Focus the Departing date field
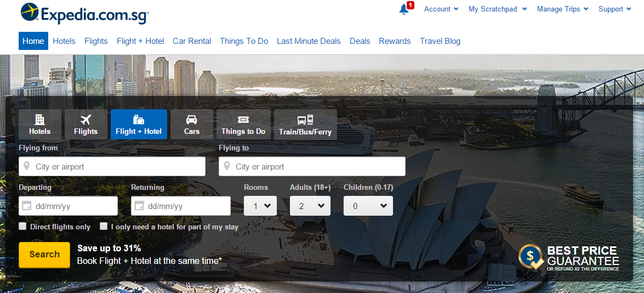 click(x=68, y=206)
